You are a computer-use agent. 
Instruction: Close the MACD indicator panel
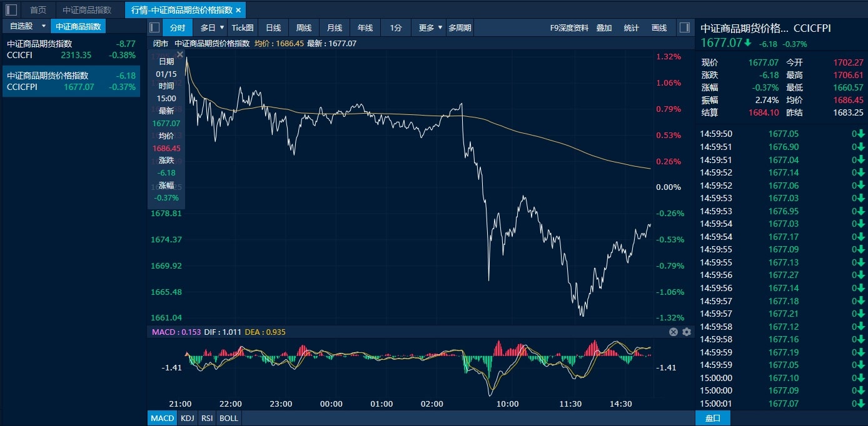[x=674, y=332]
